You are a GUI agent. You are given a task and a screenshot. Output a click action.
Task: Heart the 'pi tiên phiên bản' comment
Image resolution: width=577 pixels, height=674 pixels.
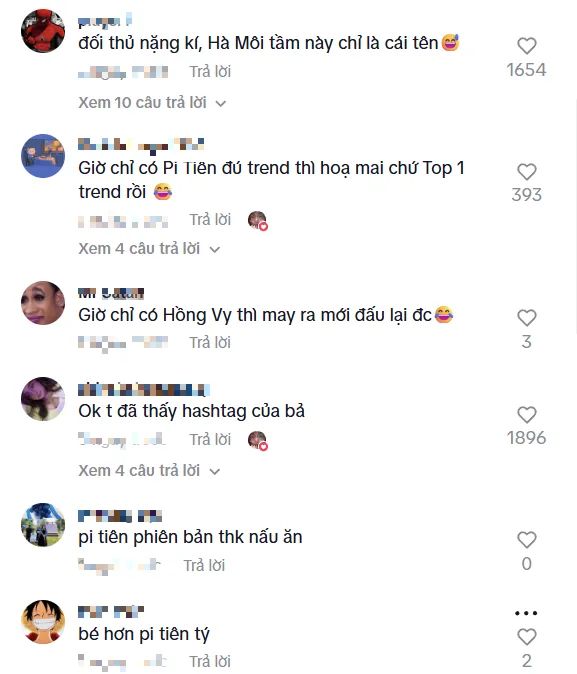tap(526, 539)
